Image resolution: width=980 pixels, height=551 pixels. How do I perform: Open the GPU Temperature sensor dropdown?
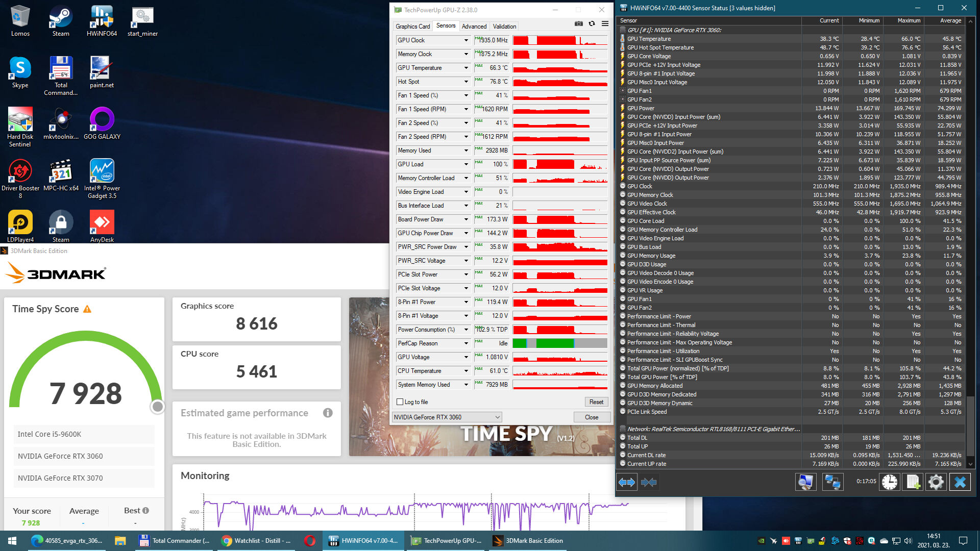465,68
